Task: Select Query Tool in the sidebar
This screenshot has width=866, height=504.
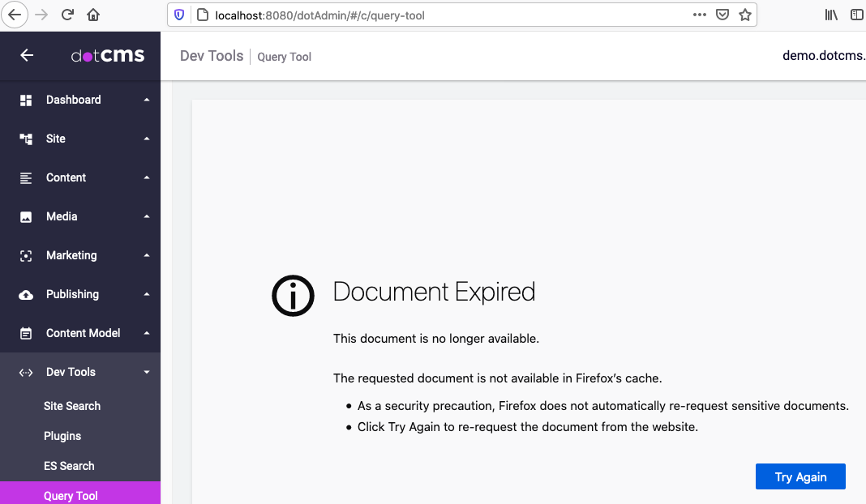Action: point(70,494)
